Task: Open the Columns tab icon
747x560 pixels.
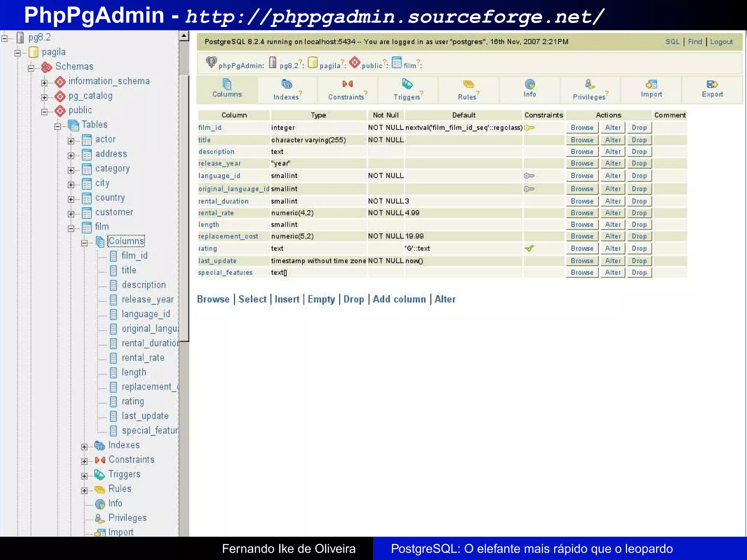Action: click(227, 84)
